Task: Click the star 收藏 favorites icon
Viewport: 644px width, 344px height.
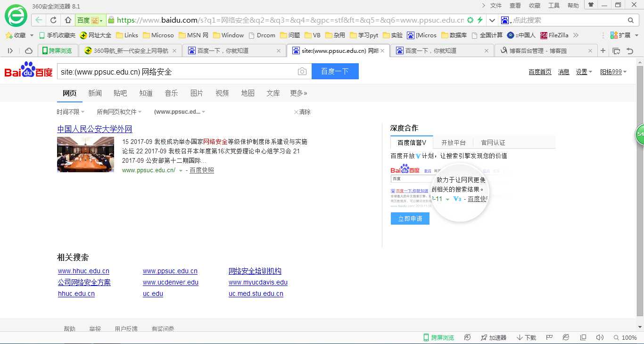Action: coord(8,35)
